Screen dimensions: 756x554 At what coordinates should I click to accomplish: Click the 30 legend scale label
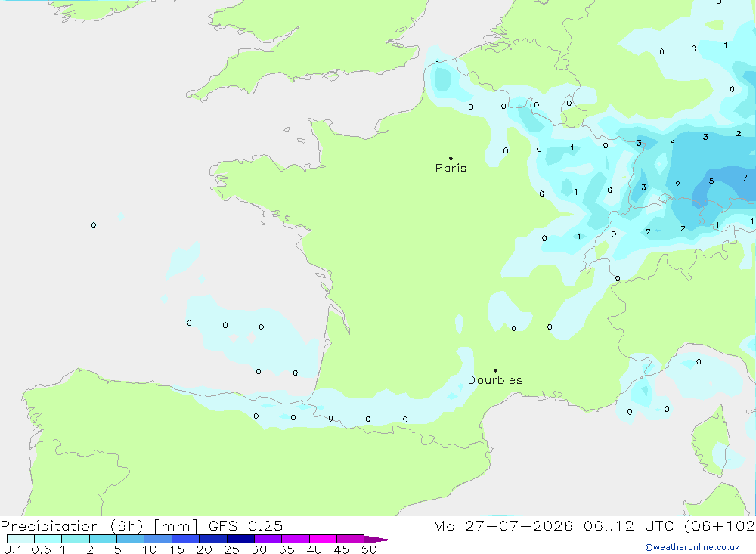(x=259, y=549)
